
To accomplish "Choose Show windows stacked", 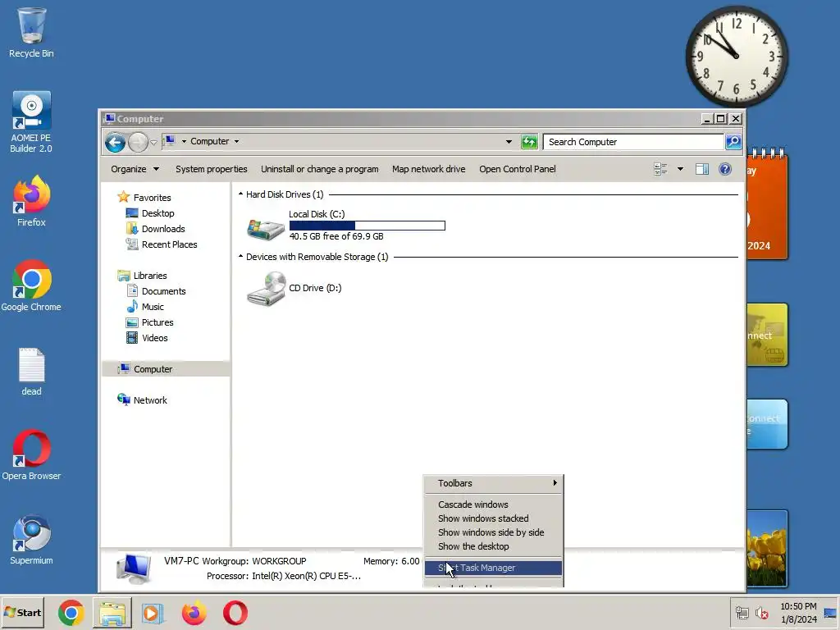I will click(x=493, y=518).
